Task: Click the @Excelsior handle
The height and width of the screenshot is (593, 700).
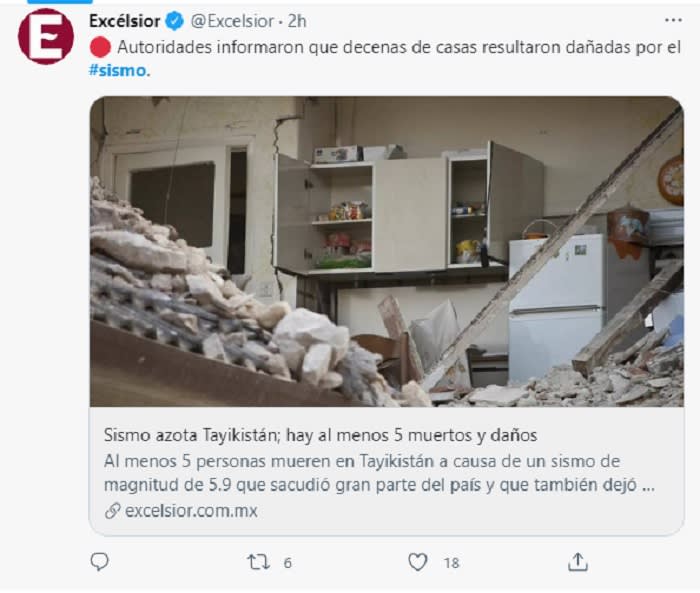Action: point(232,21)
